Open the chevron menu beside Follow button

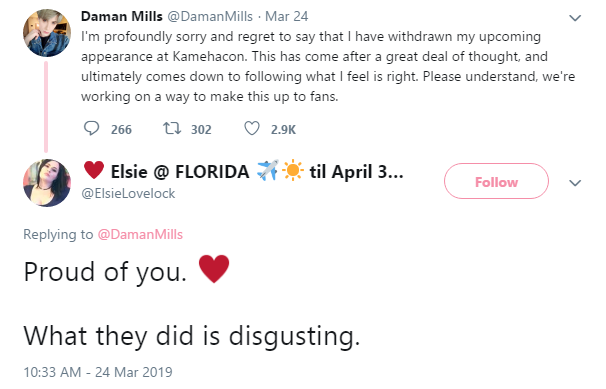coord(575,183)
